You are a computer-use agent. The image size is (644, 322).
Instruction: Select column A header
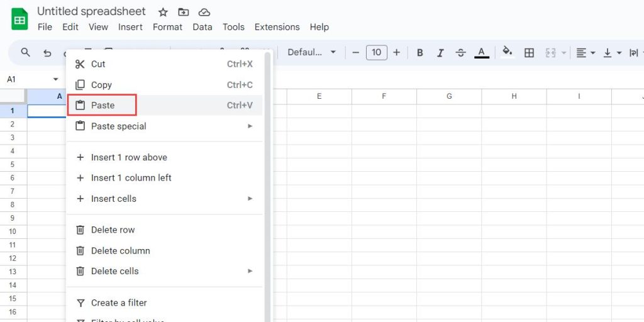(x=47, y=96)
